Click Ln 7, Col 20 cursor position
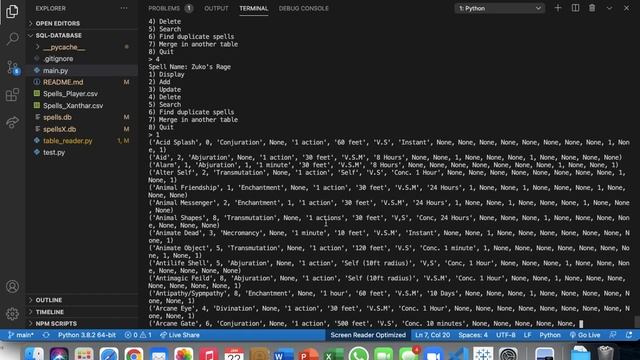 click(432, 335)
